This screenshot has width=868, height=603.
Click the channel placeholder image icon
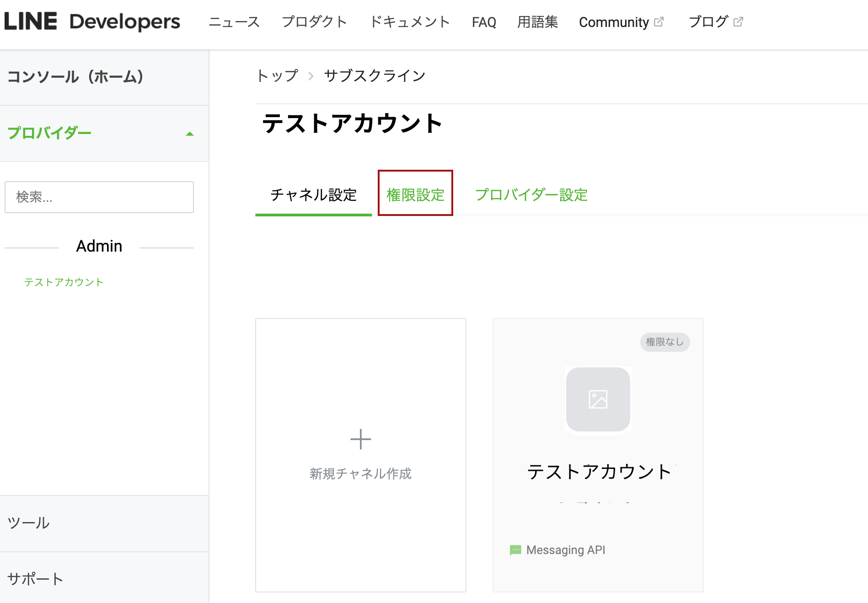(598, 399)
